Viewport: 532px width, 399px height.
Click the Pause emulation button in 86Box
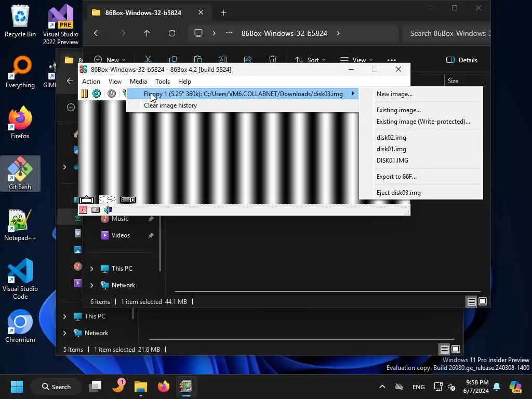(85, 94)
